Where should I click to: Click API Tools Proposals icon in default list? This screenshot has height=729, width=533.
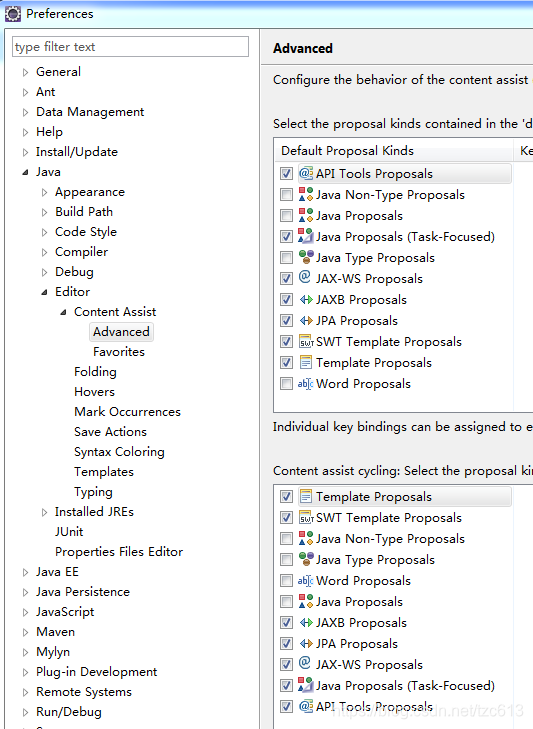[306, 173]
